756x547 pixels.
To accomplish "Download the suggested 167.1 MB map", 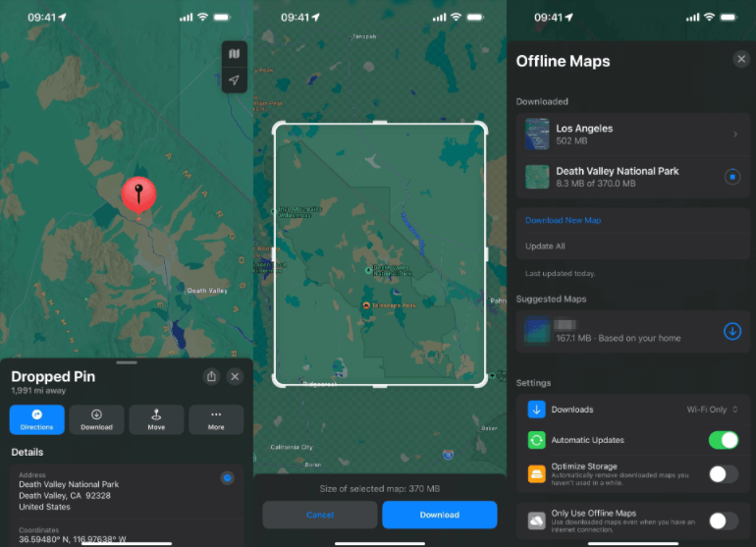I will (x=731, y=331).
